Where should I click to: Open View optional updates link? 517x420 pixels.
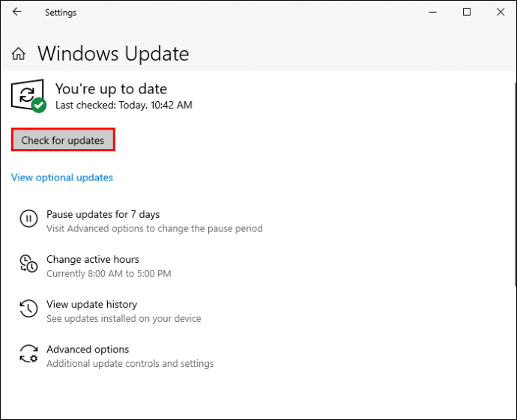[x=62, y=177]
